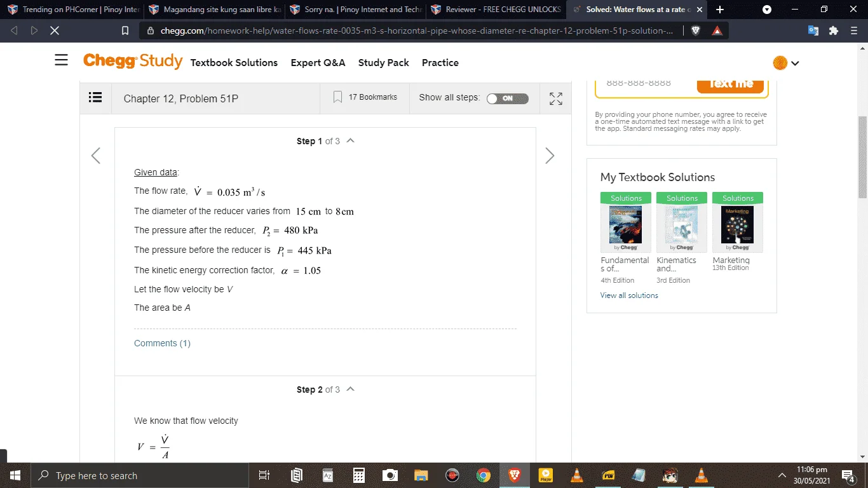This screenshot has height=488, width=868.
Task: Open Expert Q&A menu
Action: (318, 62)
